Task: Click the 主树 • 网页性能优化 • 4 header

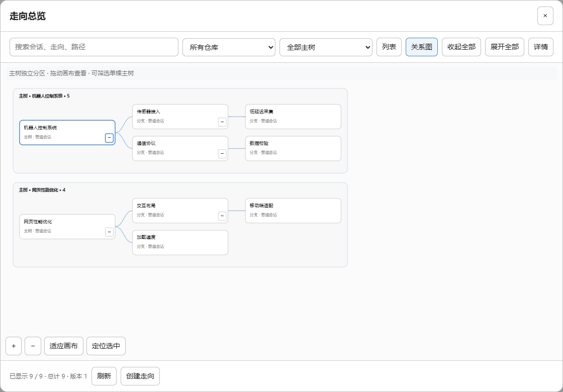Action: click(x=42, y=190)
